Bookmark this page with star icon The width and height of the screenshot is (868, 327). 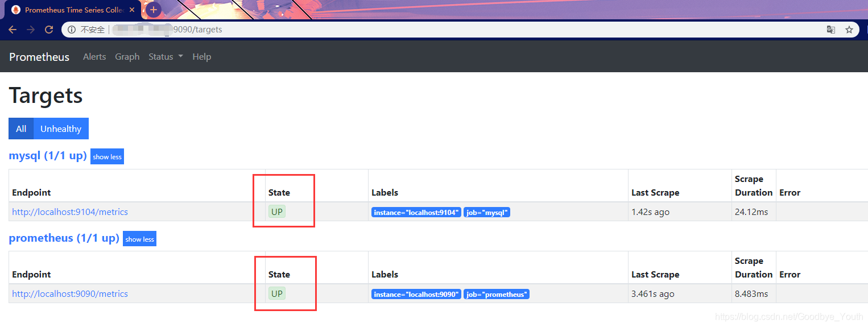pyautogui.click(x=849, y=30)
